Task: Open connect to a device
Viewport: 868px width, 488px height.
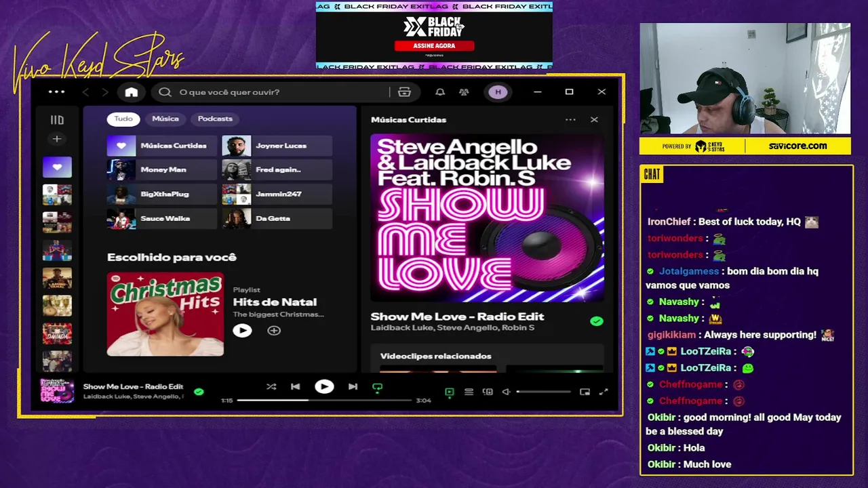Action: point(488,392)
